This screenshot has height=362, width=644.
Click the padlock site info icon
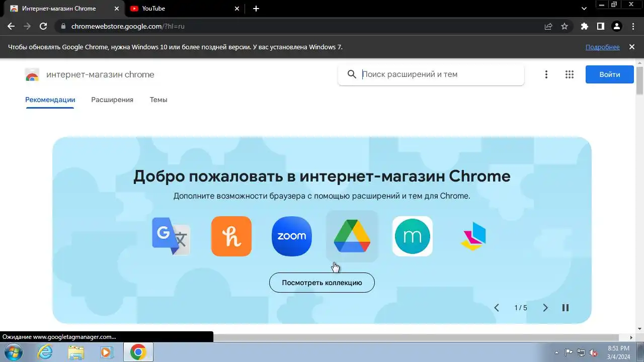(x=62, y=26)
